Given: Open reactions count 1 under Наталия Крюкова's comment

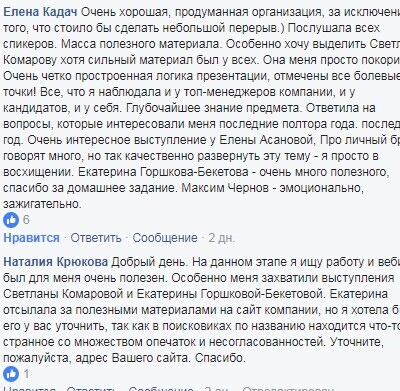Looking at the screenshot, I should tap(26, 374).
